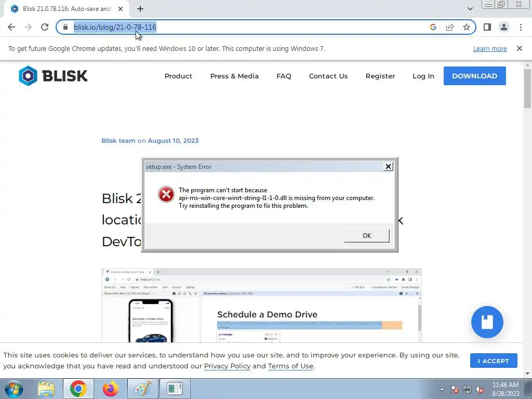Launch Firefox from the taskbar
The height and width of the screenshot is (399, 532).
click(x=110, y=389)
